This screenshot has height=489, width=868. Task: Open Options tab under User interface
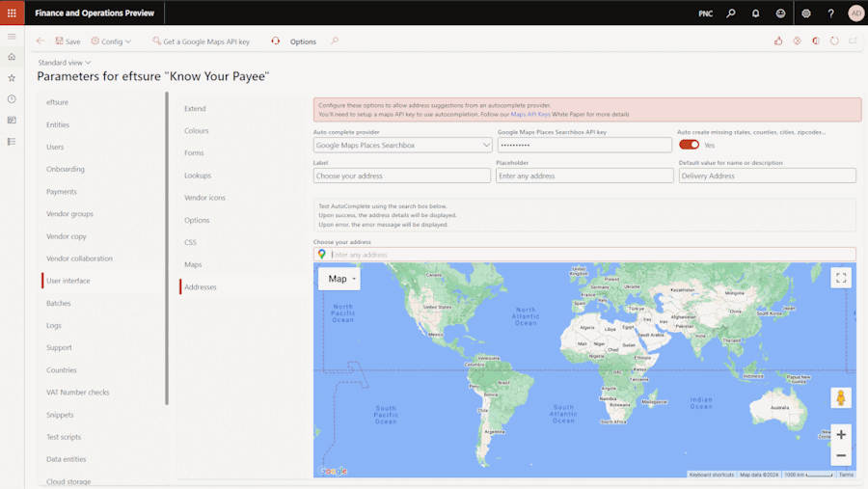pyautogui.click(x=197, y=221)
